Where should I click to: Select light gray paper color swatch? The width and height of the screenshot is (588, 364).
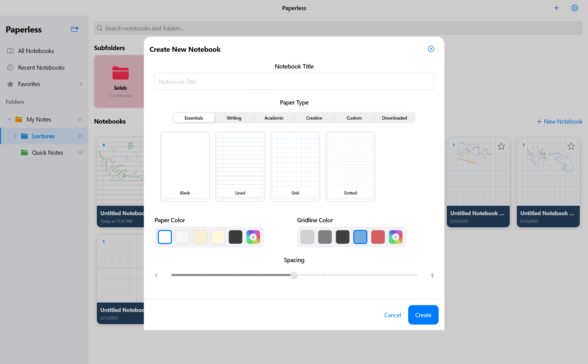click(182, 237)
